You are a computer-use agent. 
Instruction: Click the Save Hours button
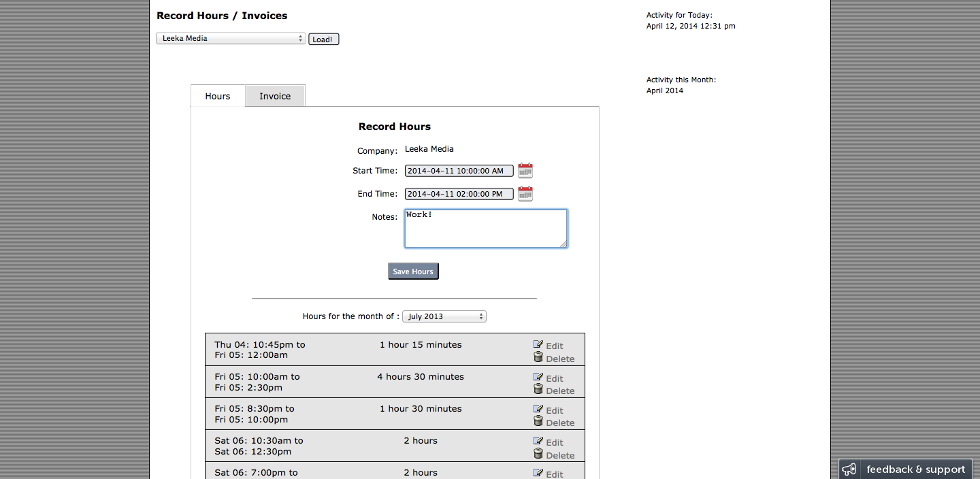pyautogui.click(x=413, y=271)
